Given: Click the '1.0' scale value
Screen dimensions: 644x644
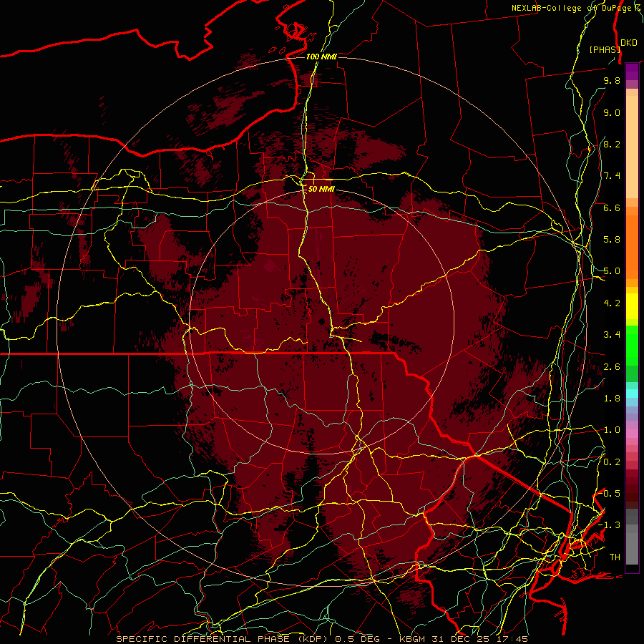Looking at the screenshot, I should pyautogui.click(x=612, y=430).
